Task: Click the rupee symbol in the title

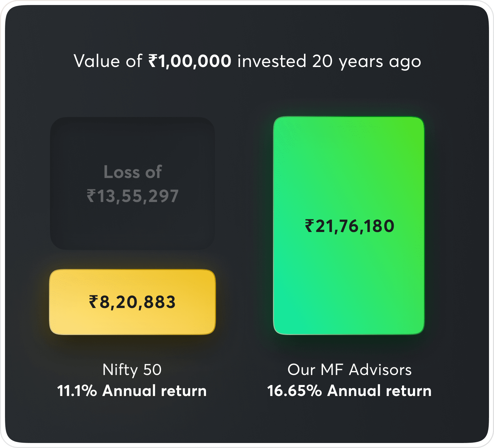Action: tap(153, 61)
